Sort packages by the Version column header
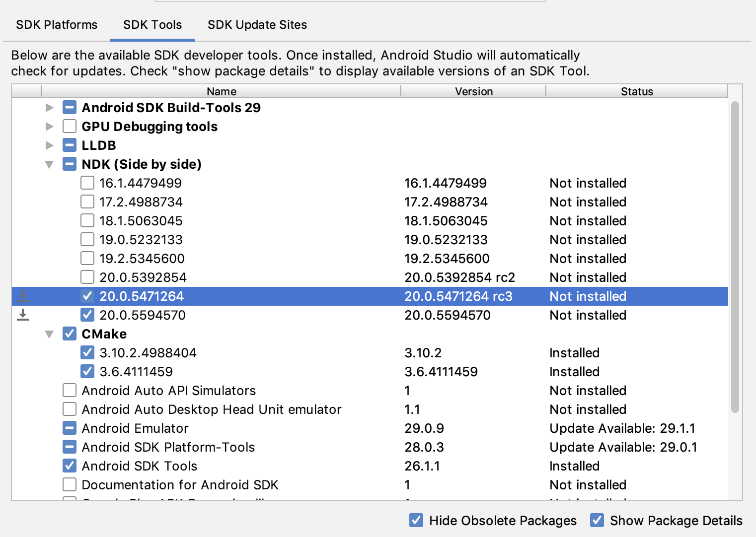756x537 pixels. tap(473, 91)
